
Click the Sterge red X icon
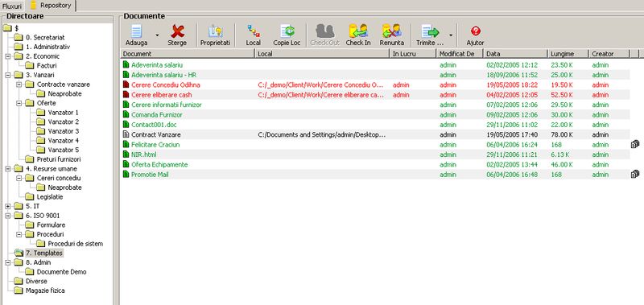click(177, 31)
